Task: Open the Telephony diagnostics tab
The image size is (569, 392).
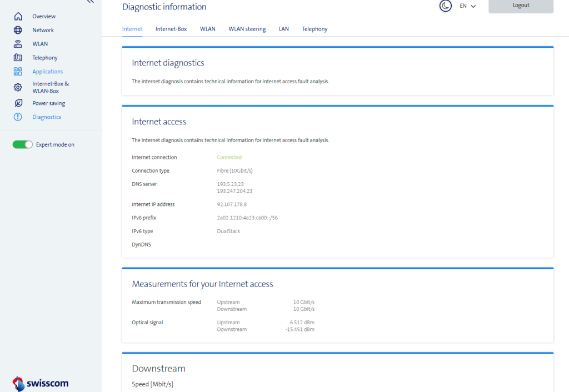Action: (315, 29)
